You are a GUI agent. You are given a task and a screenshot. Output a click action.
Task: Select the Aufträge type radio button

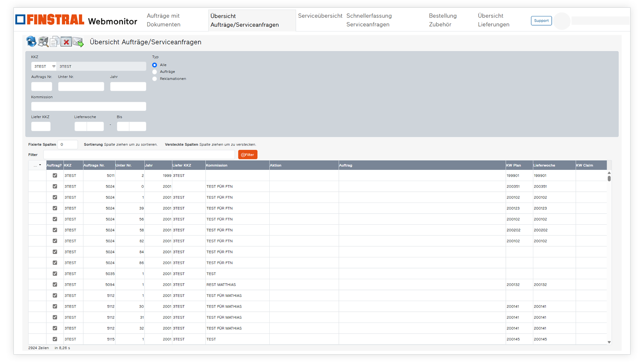[155, 72]
